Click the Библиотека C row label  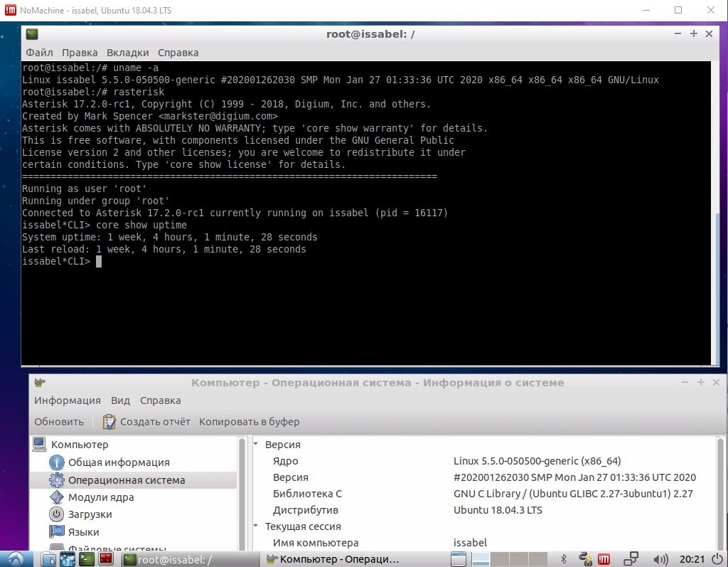[x=307, y=494]
